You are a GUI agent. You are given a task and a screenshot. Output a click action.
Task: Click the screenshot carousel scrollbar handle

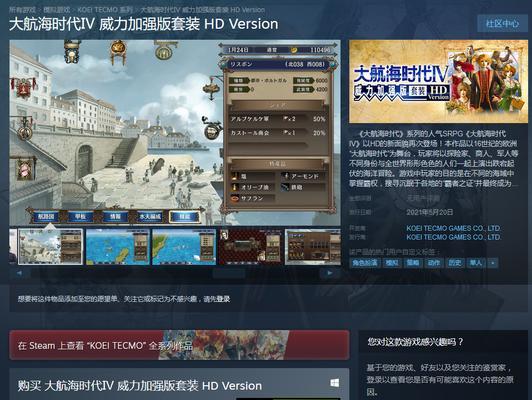tap(229, 273)
